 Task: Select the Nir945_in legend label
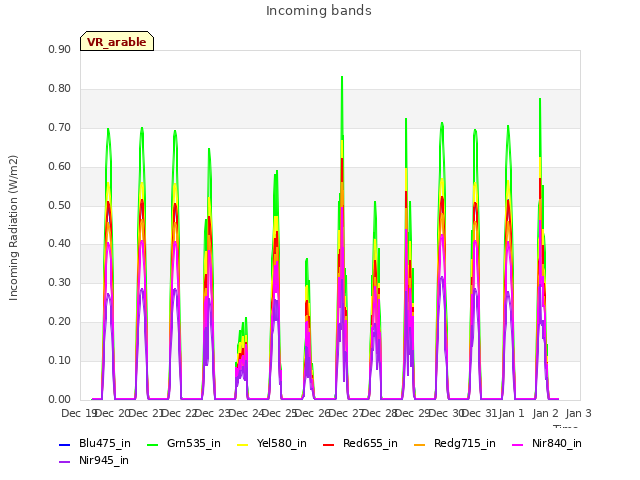(104, 461)
